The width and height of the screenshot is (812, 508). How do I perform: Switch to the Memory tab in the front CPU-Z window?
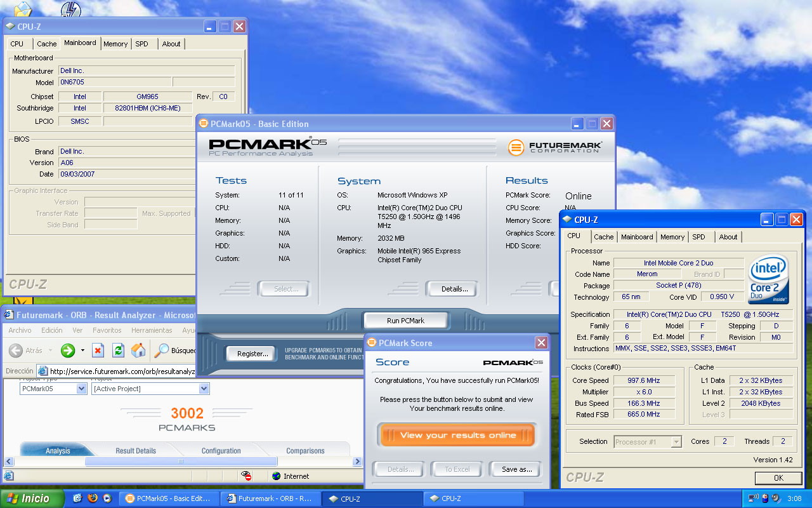[x=672, y=237]
